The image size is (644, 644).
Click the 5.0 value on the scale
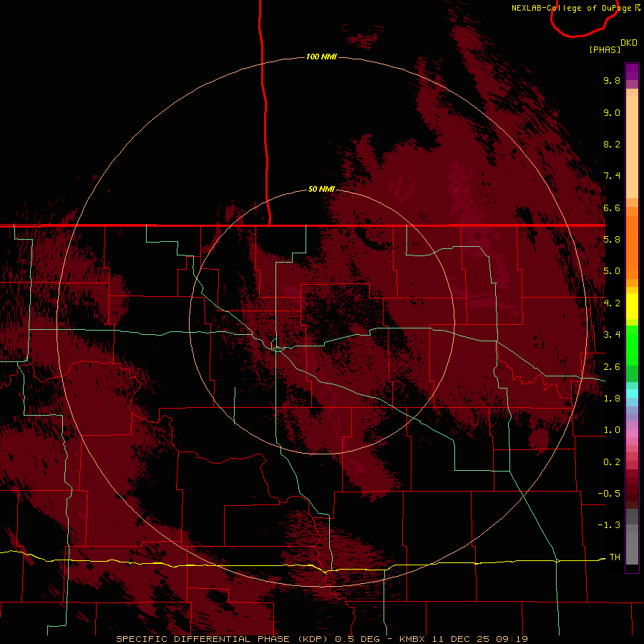point(612,271)
